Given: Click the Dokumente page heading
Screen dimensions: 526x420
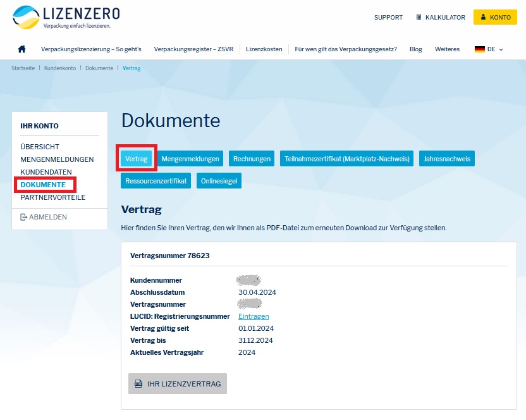Looking at the screenshot, I should point(171,121).
